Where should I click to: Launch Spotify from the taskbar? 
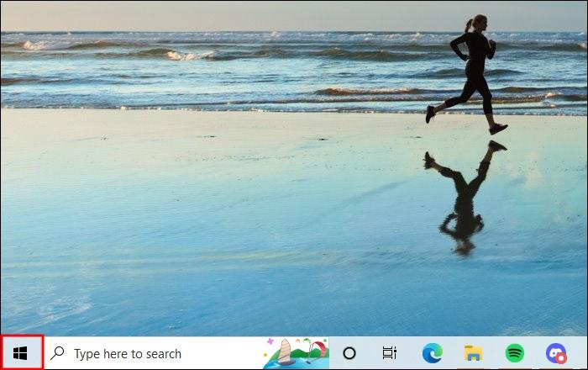point(515,353)
